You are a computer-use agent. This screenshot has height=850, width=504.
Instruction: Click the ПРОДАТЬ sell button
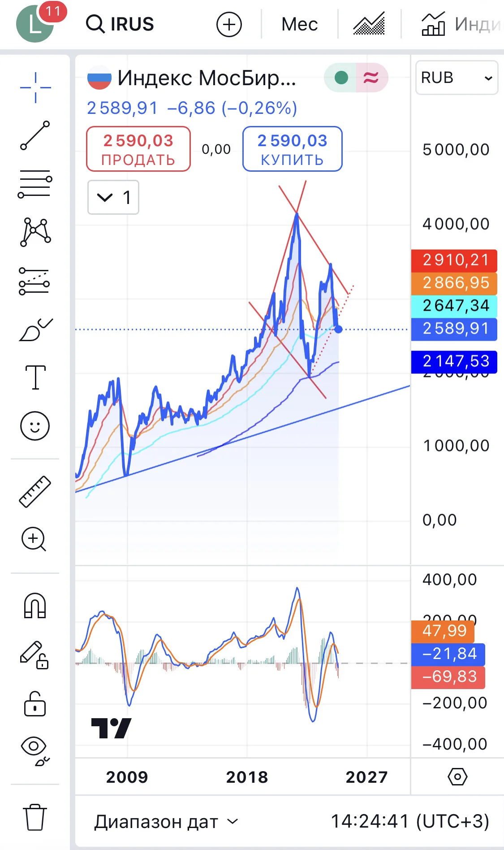tap(138, 149)
